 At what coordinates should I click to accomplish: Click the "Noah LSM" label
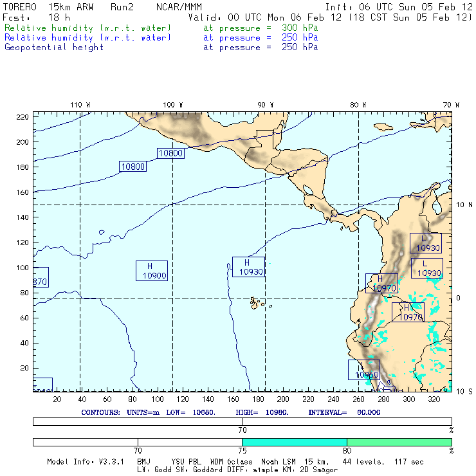click(279, 462)
